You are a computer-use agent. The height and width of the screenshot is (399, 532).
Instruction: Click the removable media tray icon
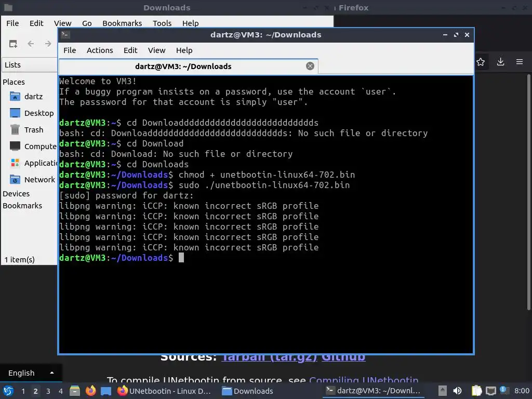pos(442,391)
